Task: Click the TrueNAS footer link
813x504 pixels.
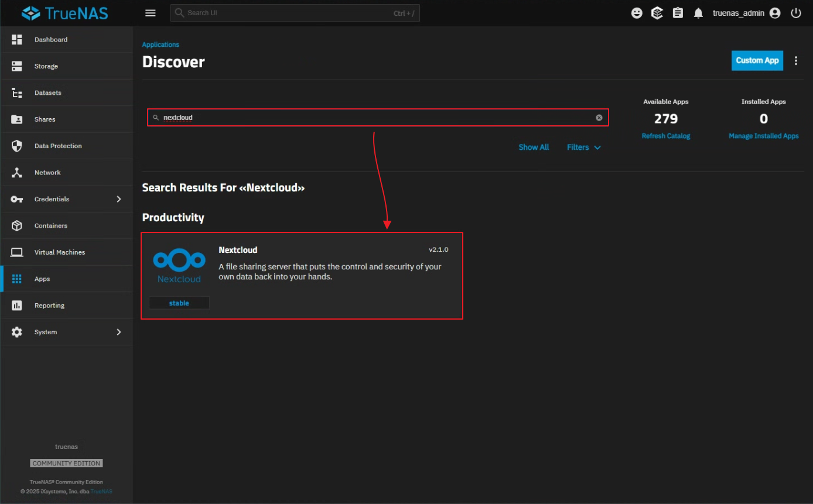Action: click(101, 491)
